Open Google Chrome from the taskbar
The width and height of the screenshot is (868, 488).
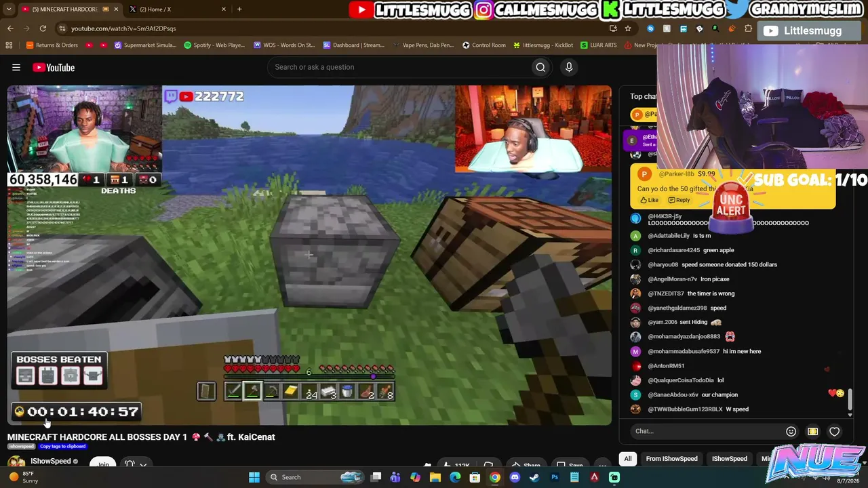point(495,477)
